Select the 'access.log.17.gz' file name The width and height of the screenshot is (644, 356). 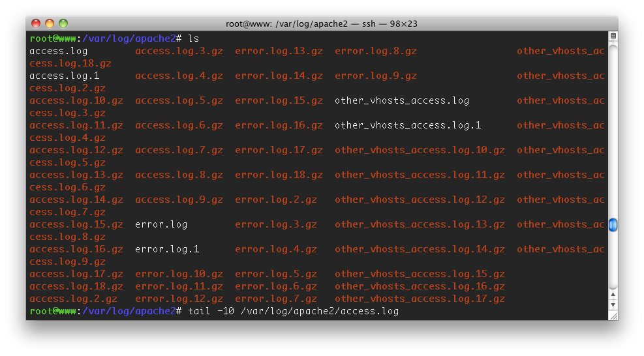[x=76, y=274]
